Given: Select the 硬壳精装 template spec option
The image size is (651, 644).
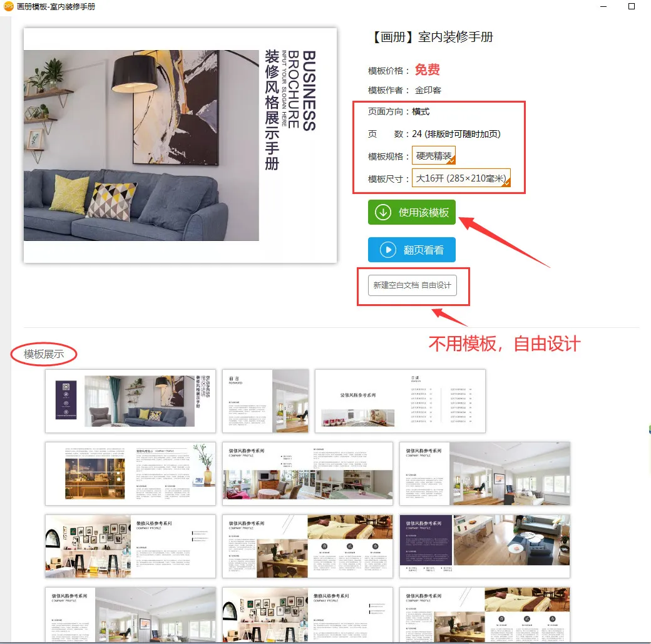Looking at the screenshot, I should click(x=433, y=156).
